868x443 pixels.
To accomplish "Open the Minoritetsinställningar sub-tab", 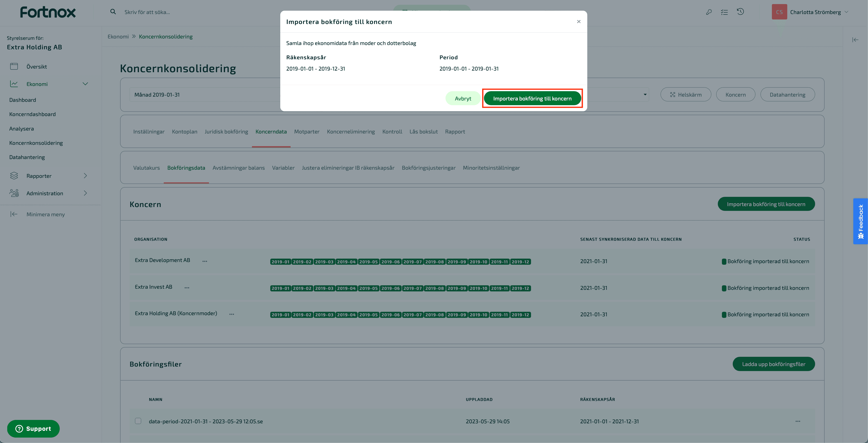I will pos(491,168).
